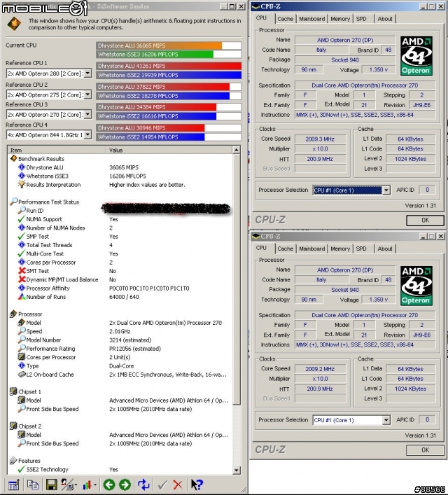Click the Reference CPU 1 red Dhrystone bar
Image resolution: width=448 pixels, height=495 pixels.
click(x=169, y=66)
